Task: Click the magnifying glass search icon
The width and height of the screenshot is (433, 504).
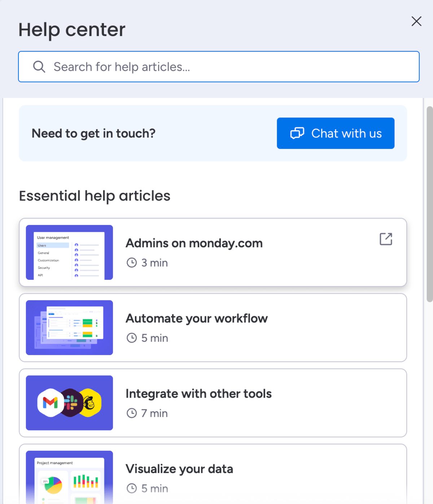Action: point(39,67)
